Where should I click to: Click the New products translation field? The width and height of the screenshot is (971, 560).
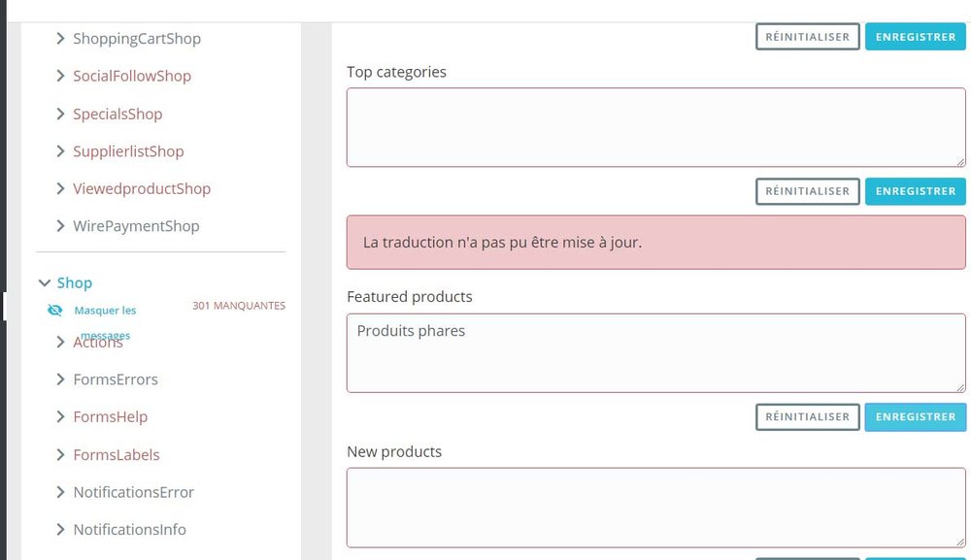coord(655,508)
